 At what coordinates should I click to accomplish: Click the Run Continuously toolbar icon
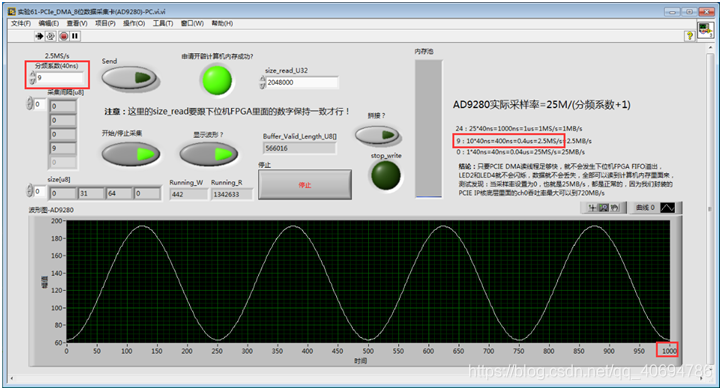pyautogui.click(x=51, y=36)
